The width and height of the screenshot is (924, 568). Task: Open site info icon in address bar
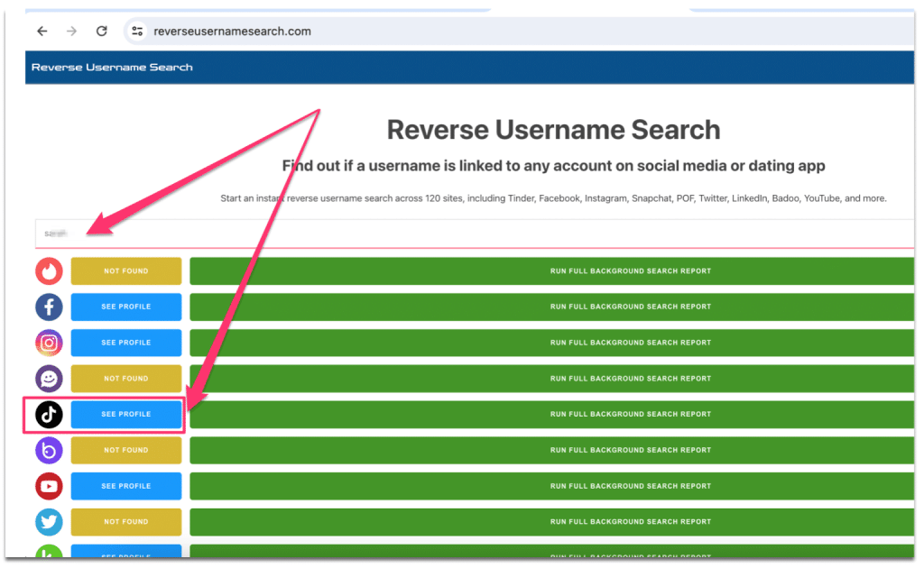[x=137, y=31]
